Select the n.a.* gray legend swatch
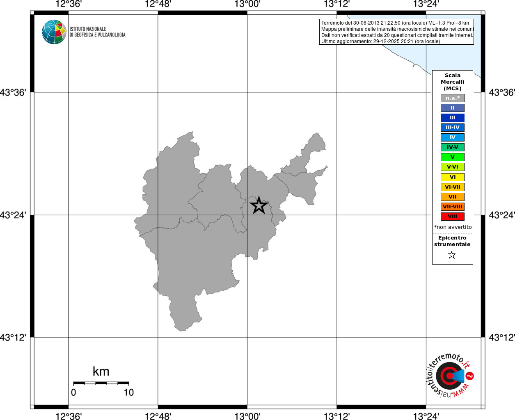 [x=453, y=98]
